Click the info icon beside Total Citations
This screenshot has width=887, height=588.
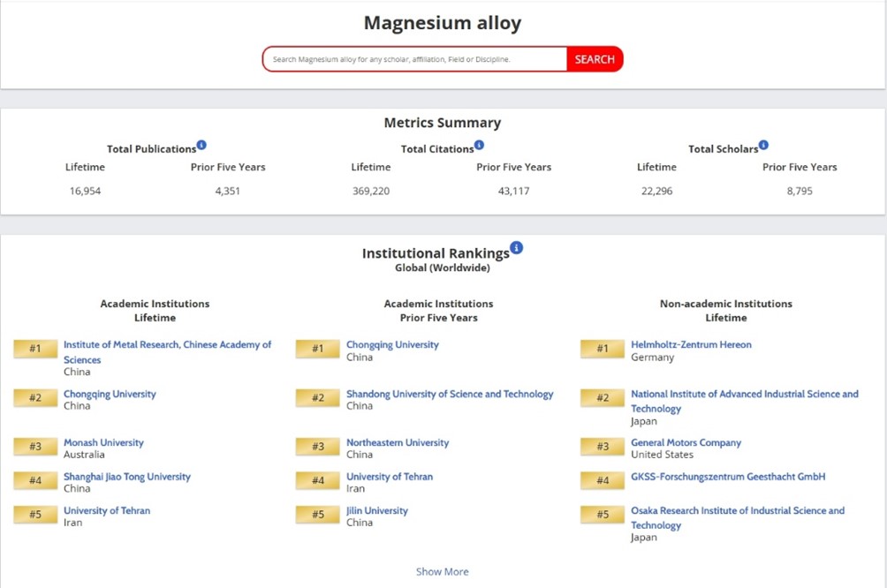coord(479,146)
